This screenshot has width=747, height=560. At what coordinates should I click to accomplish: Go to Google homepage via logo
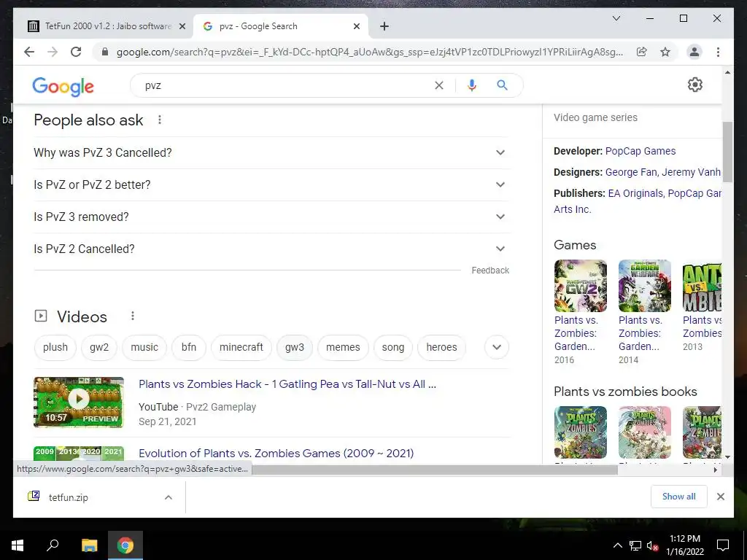[x=63, y=87]
